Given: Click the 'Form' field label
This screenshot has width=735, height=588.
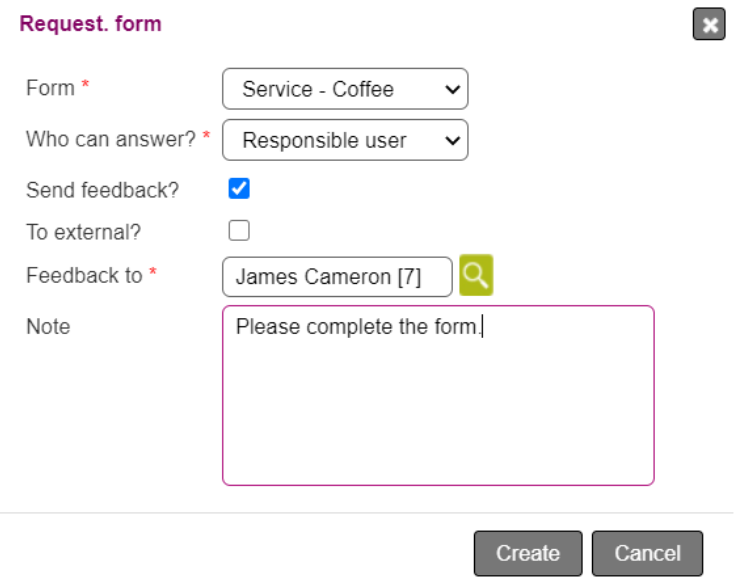Looking at the screenshot, I should click(x=50, y=88).
